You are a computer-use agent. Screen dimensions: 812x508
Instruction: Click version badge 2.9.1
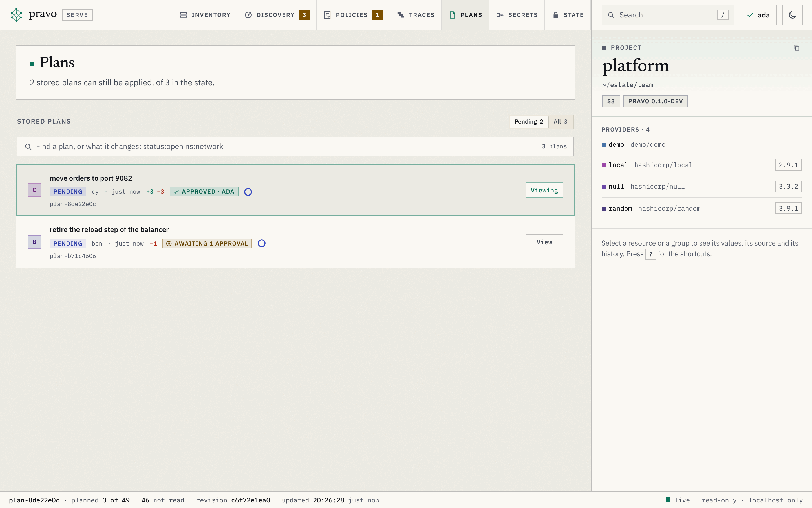(x=788, y=165)
